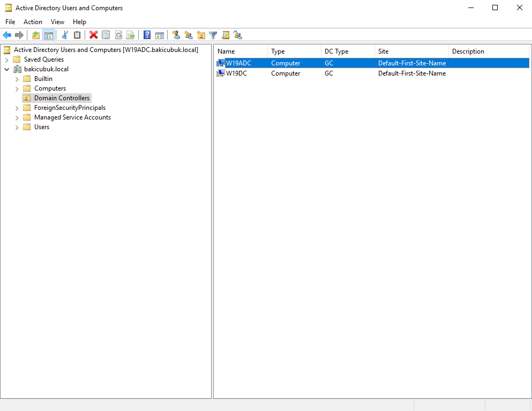
Task: Select the Computers tree item
Action: pos(50,88)
